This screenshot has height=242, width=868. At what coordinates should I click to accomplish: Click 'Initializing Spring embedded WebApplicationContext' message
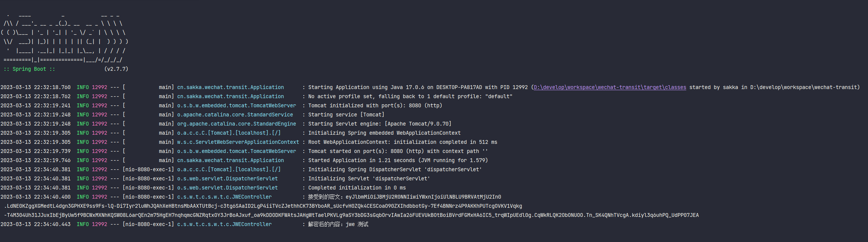tap(384, 133)
